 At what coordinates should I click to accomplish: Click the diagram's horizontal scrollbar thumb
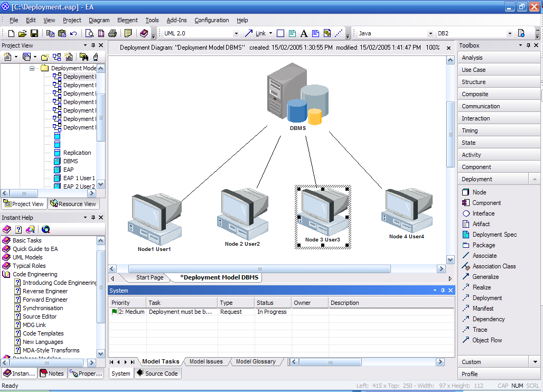(x=259, y=269)
